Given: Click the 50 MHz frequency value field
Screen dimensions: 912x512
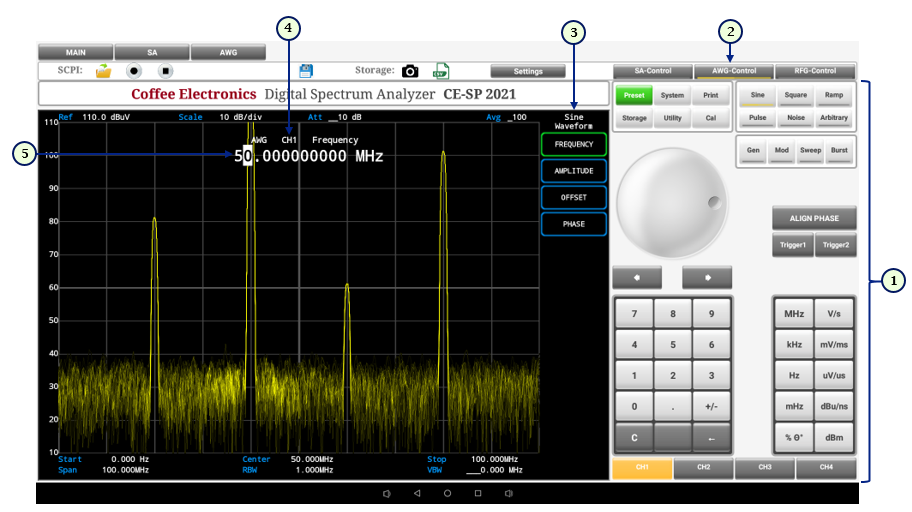Looking at the screenshot, I should (x=309, y=156).
